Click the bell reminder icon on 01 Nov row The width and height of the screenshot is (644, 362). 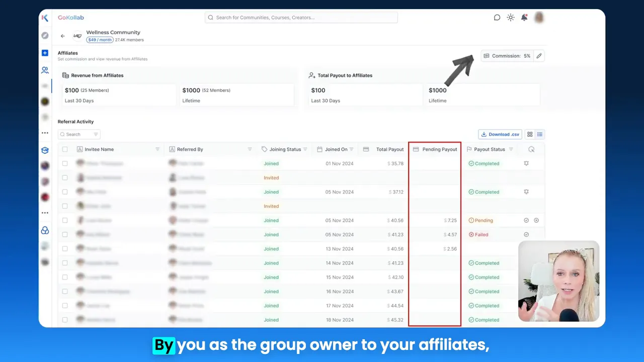coord(526,163)
